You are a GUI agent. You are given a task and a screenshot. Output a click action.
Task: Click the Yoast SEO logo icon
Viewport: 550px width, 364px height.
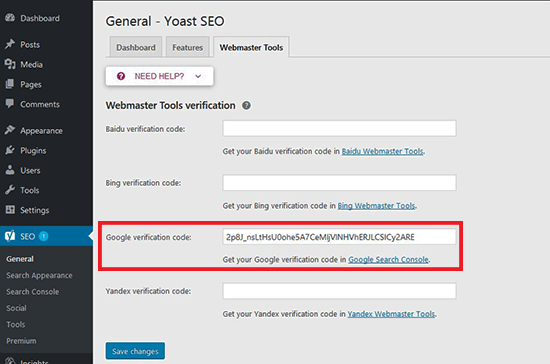click(x=10, y=236)
